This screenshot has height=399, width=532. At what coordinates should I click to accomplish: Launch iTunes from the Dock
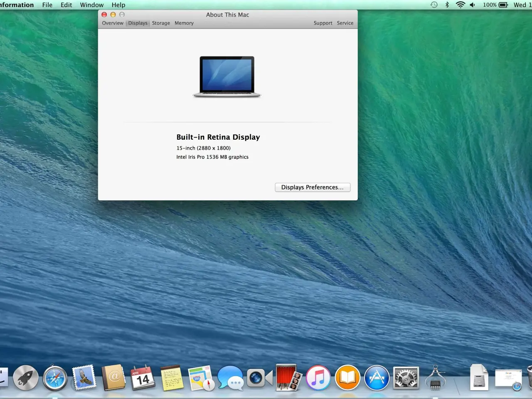[318, 378]
